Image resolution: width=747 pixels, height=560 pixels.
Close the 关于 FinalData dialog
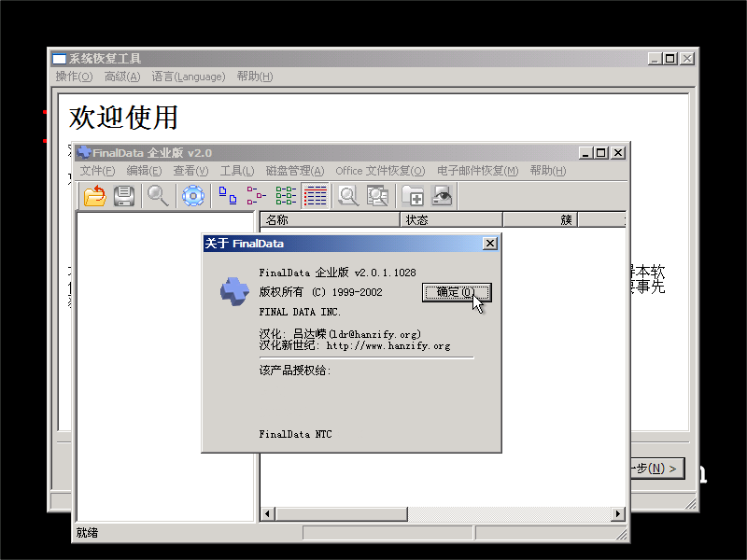tap(489, 244)
